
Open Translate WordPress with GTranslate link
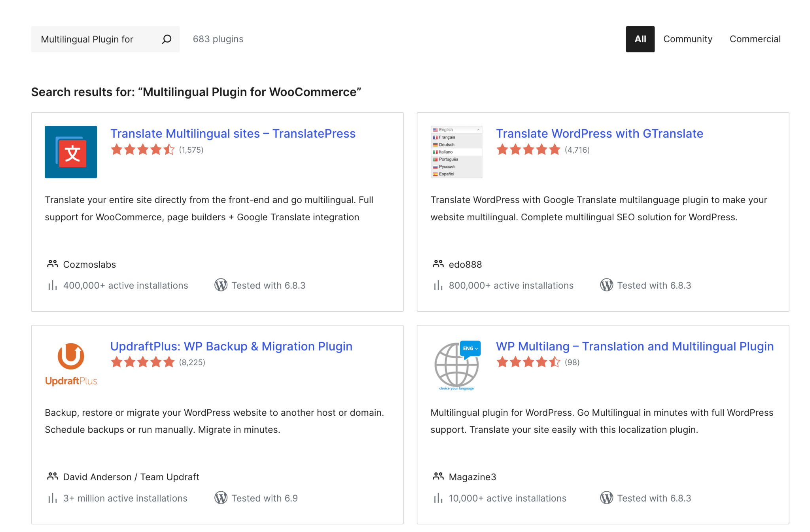point(599,134)
